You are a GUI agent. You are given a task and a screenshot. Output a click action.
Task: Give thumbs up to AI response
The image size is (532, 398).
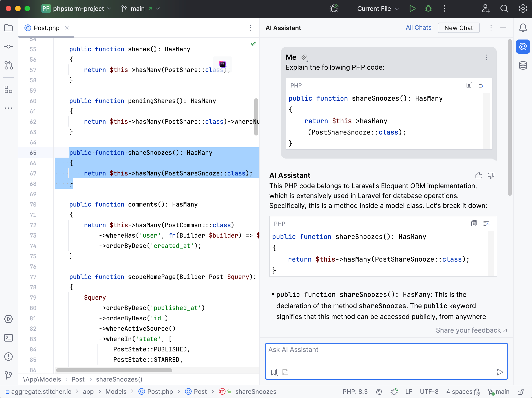479,175
